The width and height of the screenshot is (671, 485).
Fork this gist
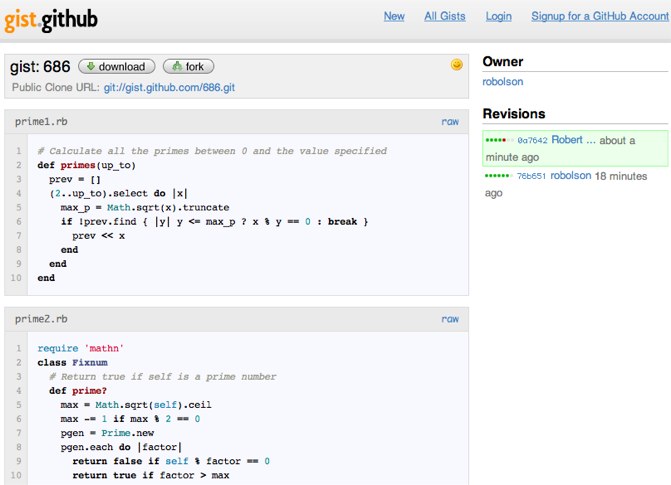click(x=188, y=67)
